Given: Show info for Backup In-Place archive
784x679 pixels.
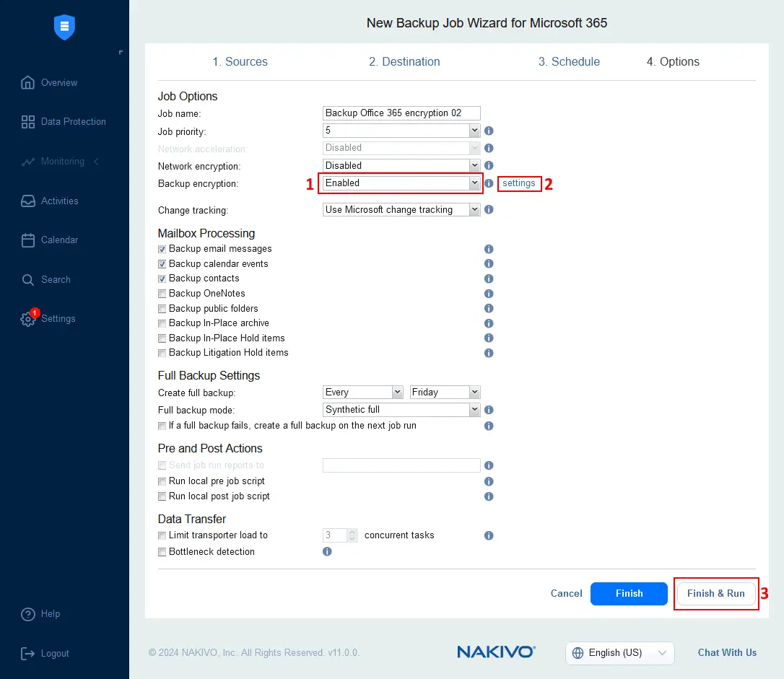Looking at the screenshot, I should point(489,324).
